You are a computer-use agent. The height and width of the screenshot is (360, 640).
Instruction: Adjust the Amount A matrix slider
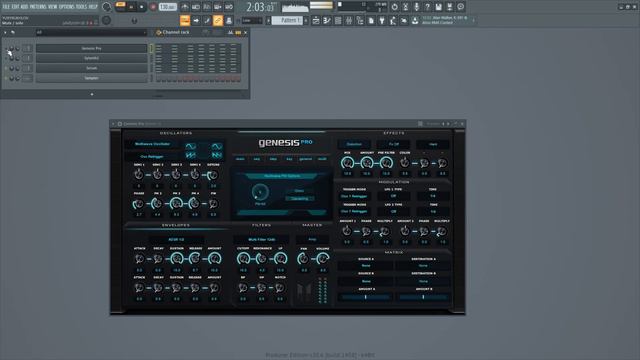366,297
